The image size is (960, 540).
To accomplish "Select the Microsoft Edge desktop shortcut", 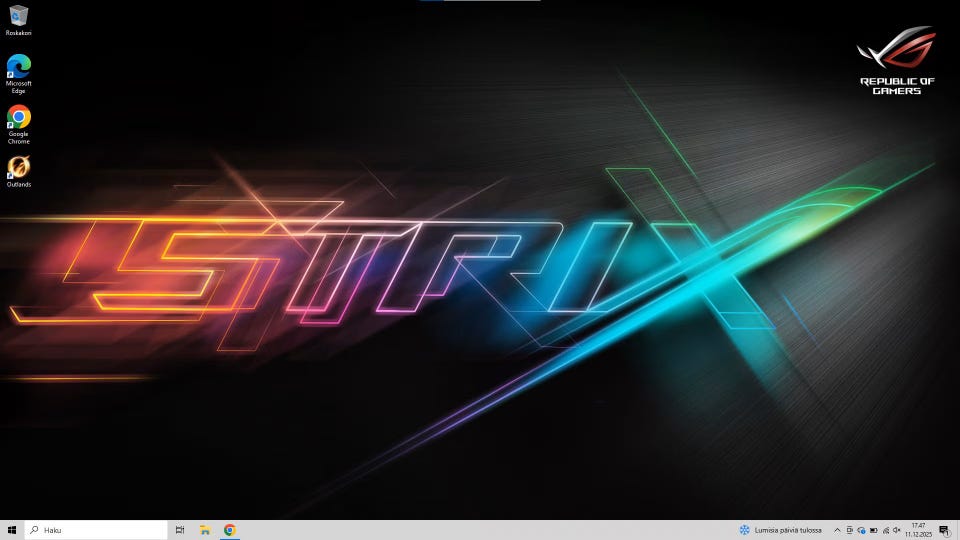I will click(x=18, y=68).
